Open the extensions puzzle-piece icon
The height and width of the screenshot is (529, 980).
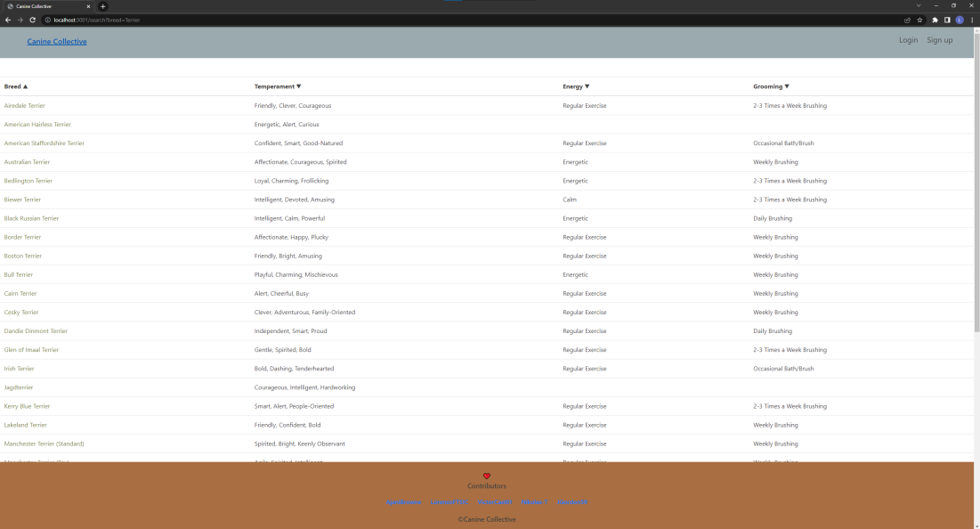click(935, 20)
